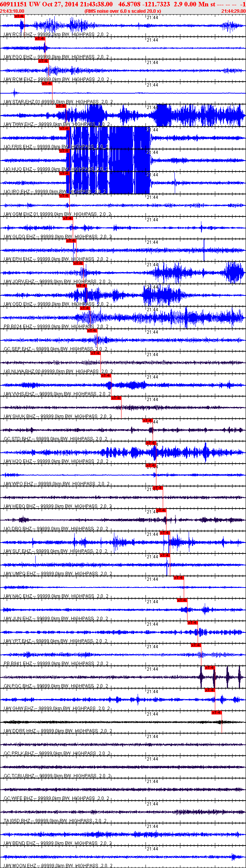Click the start time 21:43:18.00 label

coord(12,11)
